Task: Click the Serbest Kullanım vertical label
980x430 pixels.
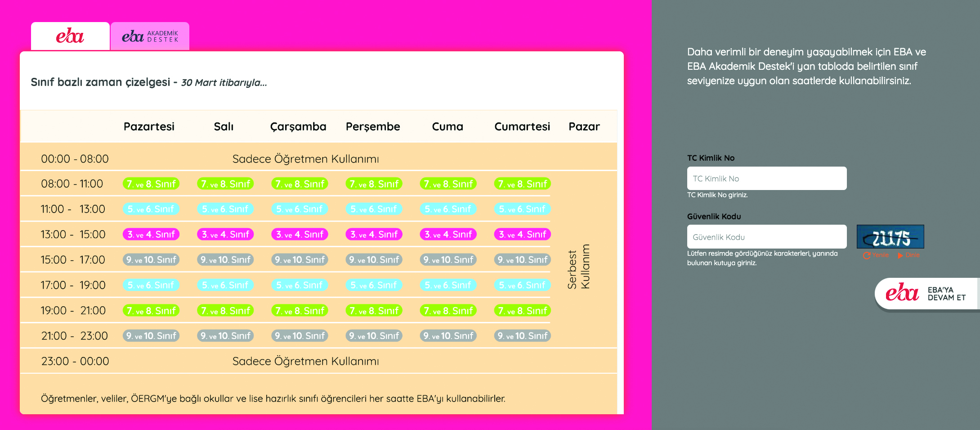Action: point(578,267)
